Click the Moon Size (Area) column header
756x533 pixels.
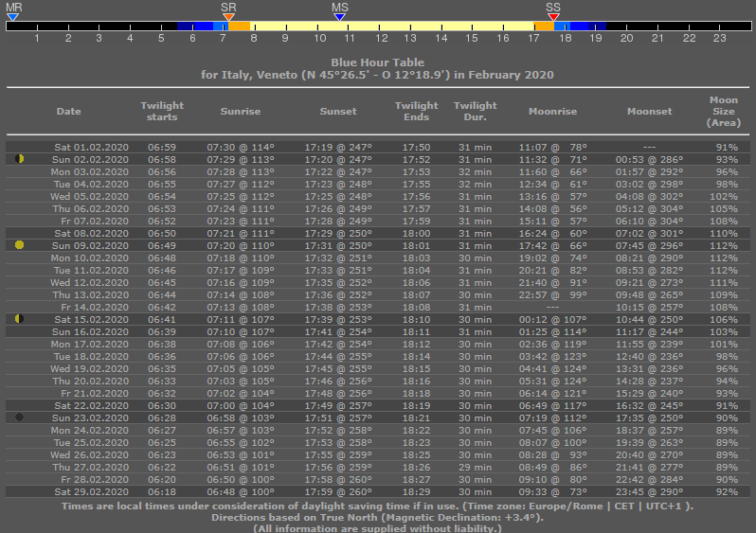click(724, 112)
